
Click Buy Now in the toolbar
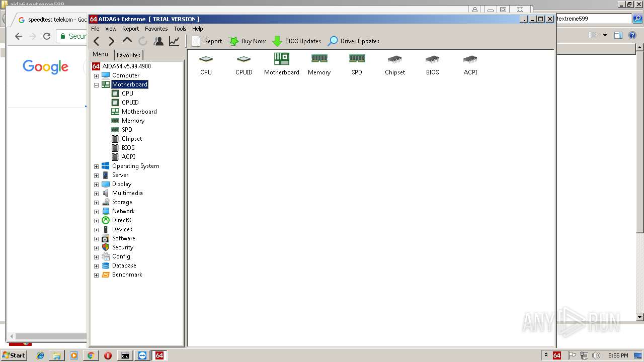pyautogui.click(x=247, y=41)
